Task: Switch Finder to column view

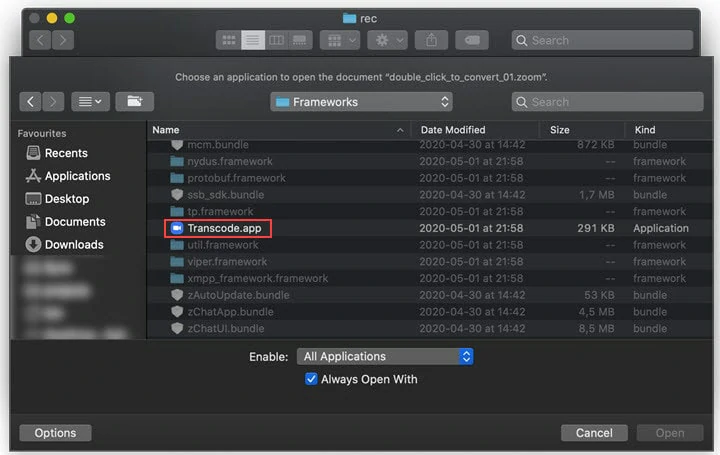Action: [276, 40]
